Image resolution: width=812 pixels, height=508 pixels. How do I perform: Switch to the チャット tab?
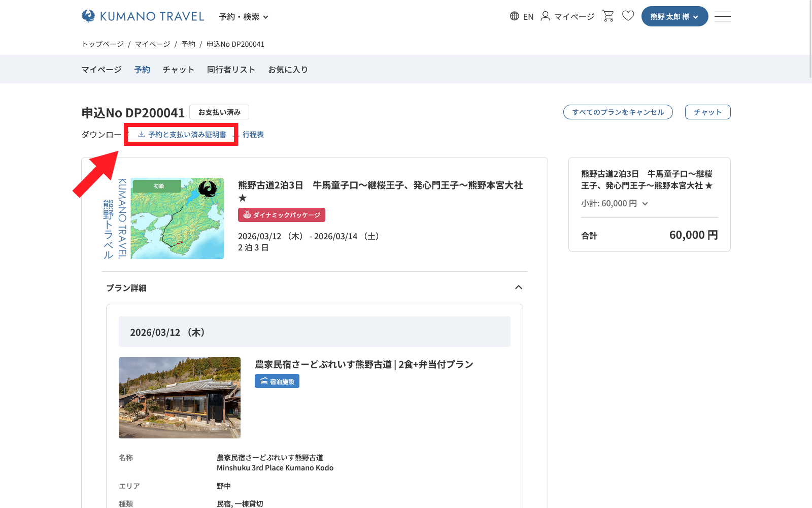(x=178, y=70)
